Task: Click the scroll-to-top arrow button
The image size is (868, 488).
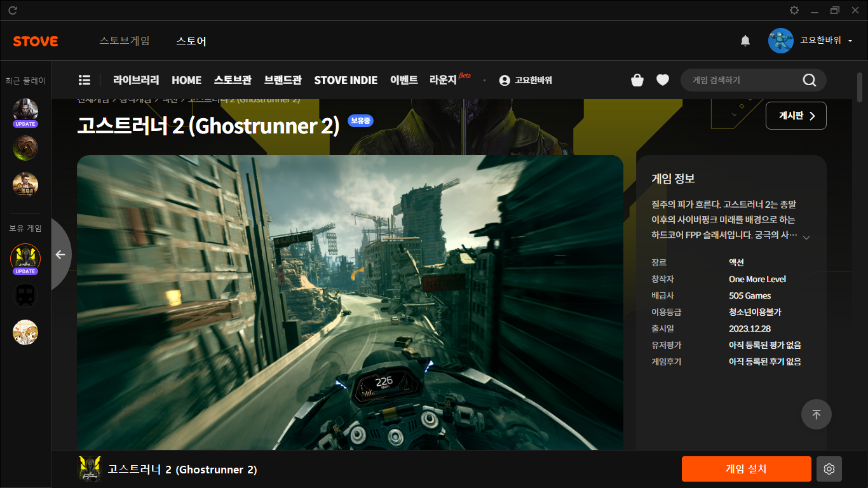Action: coord(817,414)
